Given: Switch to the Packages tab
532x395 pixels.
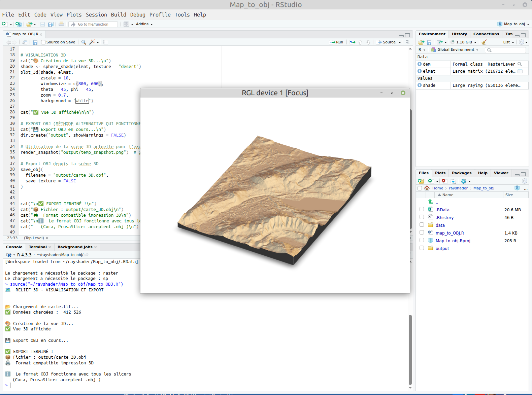Looking at the screenshot, I should coord(461,173).
